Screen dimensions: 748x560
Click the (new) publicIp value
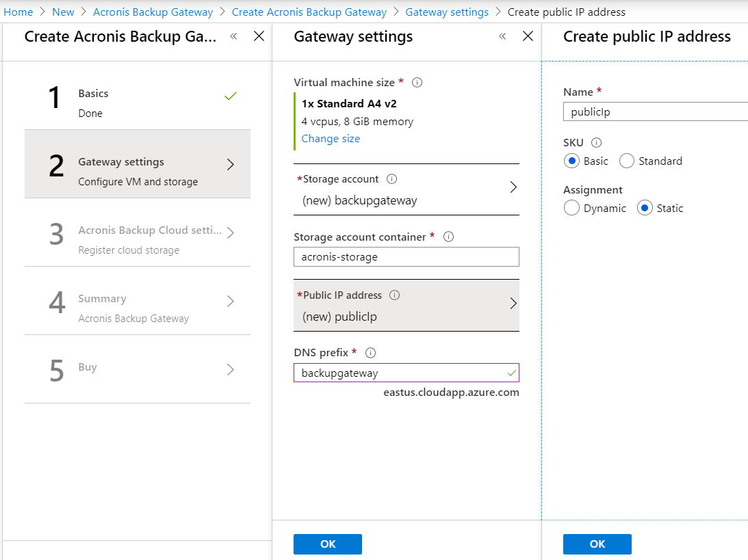[x=339, y=317]
